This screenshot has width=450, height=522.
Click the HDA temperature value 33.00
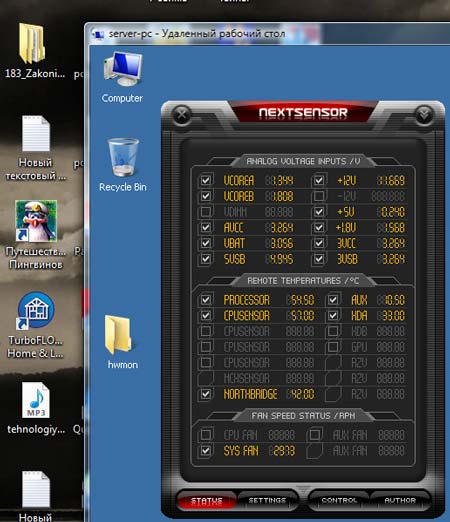(x=391, y=316)
